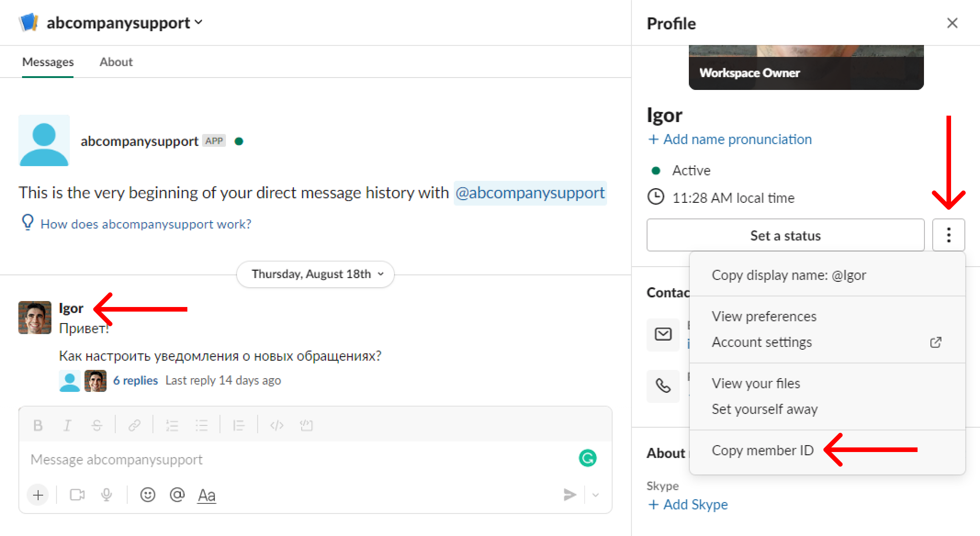This screenshot has height=536, width=980.
Task: Open the three-dots more actions button
Action: click(949, 235)
